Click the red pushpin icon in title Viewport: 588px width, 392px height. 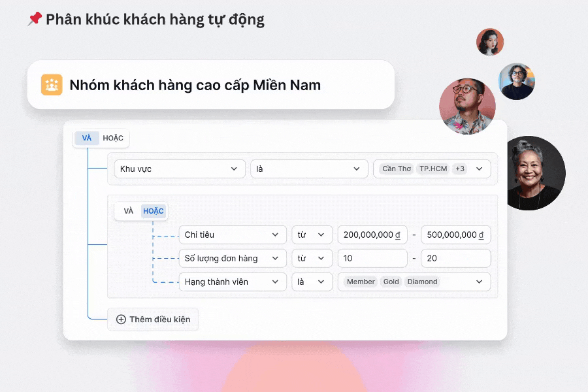coord(35,19)
